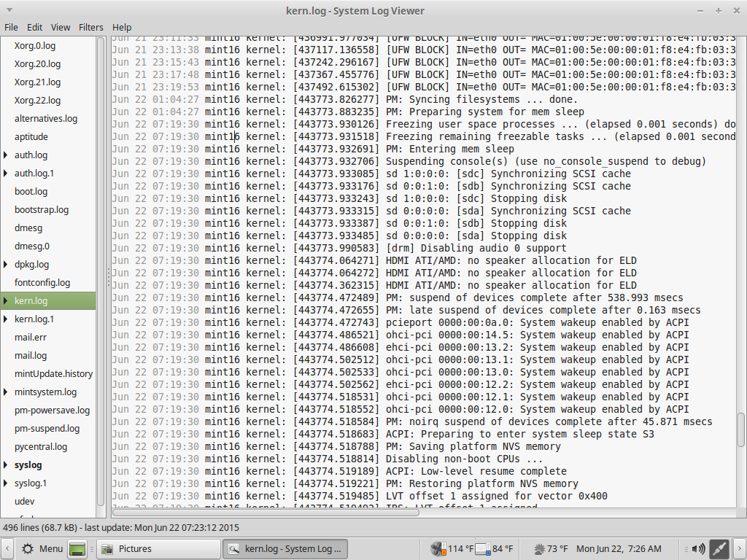Select dmesg in the log list
747x560 pixels.
pos(28,228)
